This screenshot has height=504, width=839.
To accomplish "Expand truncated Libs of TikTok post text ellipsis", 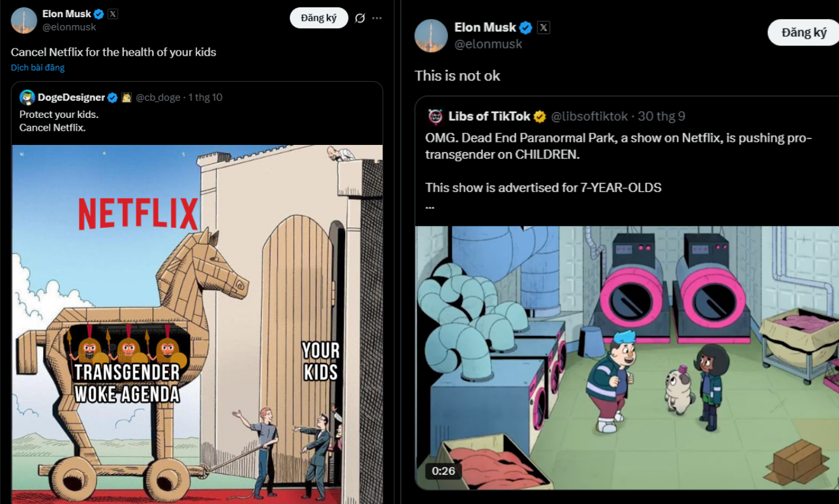I will click(x=430, y=206).
